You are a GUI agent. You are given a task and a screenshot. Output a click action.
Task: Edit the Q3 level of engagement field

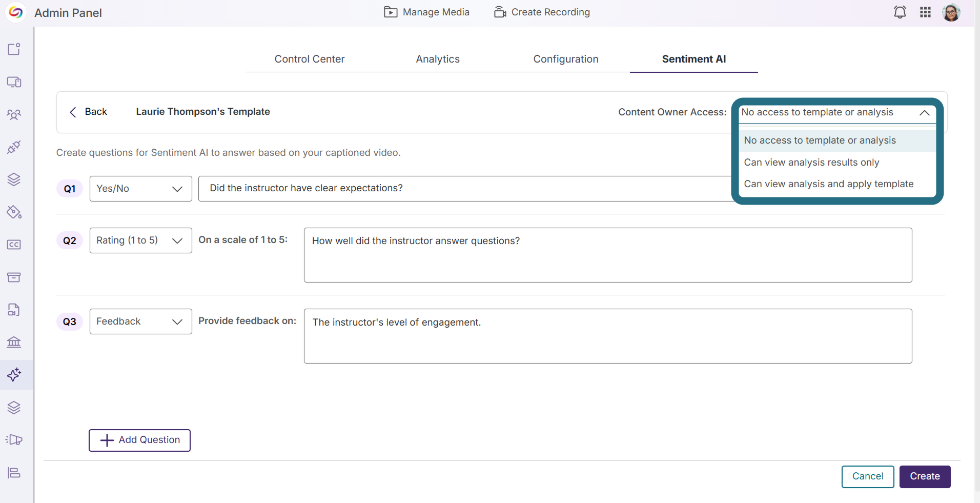click(x=608, y=336)
